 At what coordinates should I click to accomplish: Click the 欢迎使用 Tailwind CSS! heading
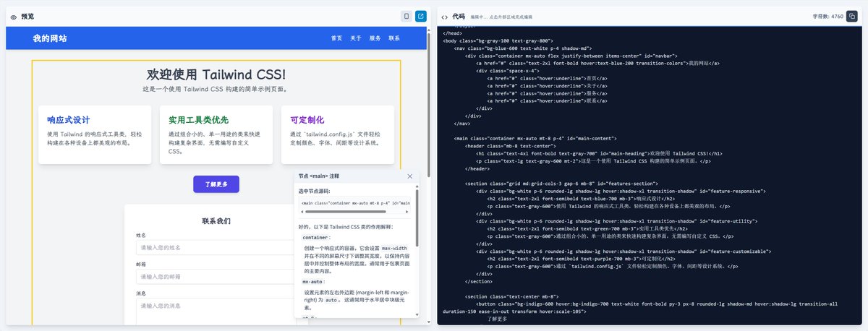click(x=216, y=75)
